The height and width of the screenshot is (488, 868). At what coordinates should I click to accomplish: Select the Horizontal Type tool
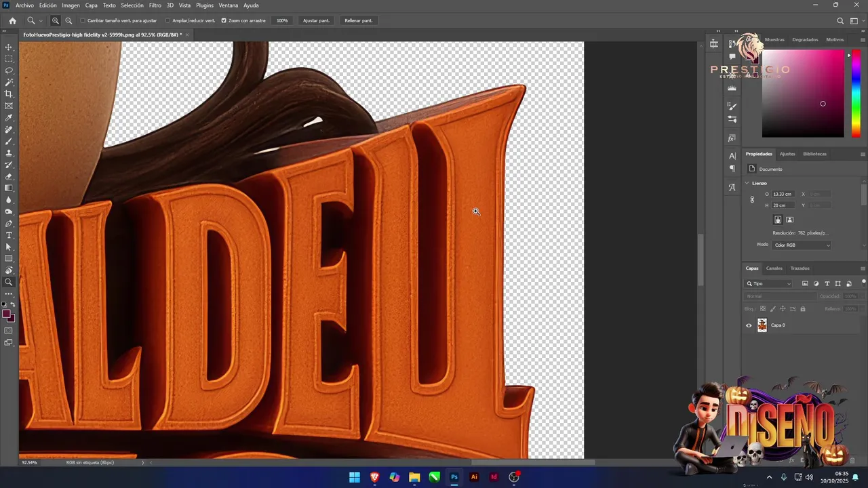click(x=9, y=235)
